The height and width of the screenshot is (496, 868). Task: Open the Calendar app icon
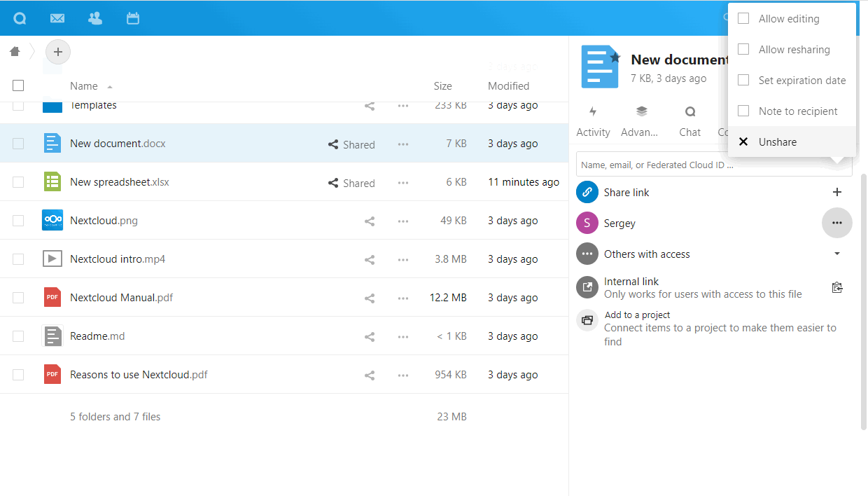[133, 18]
